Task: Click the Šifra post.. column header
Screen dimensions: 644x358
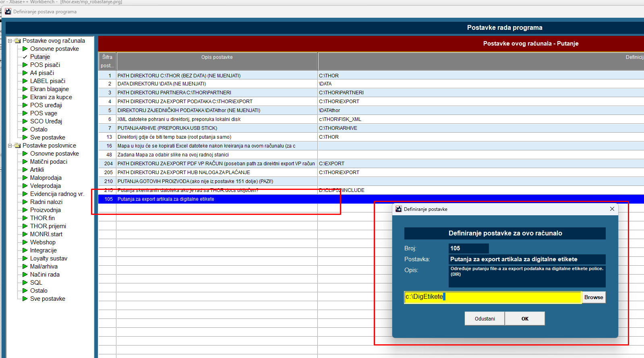Action: 107,61
